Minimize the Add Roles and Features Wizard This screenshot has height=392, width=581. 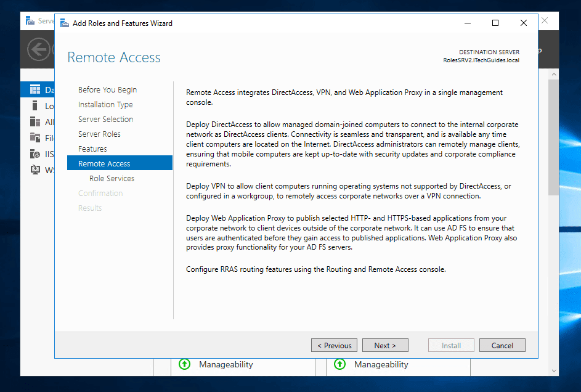point(468,23)
